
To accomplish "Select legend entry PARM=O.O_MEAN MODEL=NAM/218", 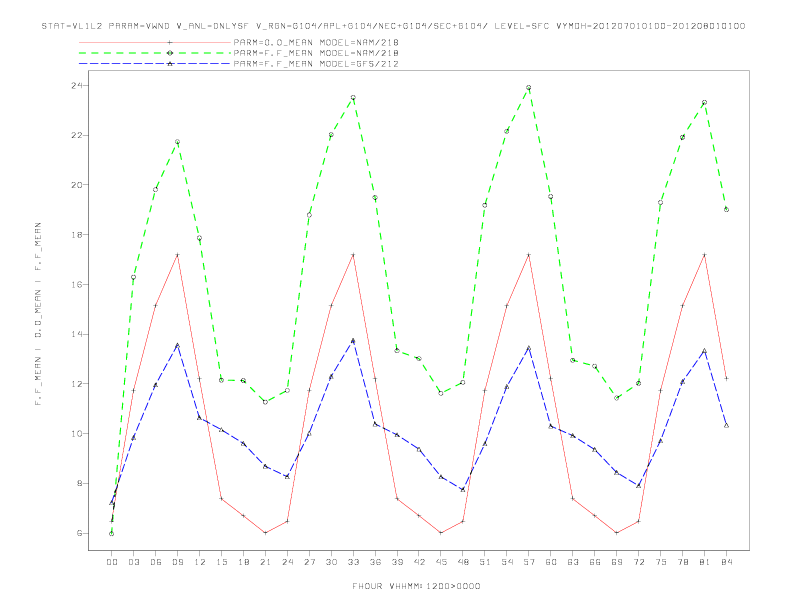I will click(316, 42).
